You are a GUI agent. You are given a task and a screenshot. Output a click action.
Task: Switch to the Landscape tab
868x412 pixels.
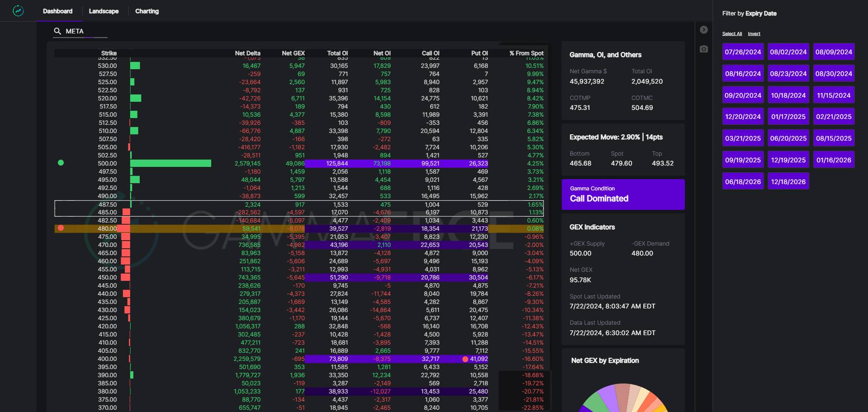(x=104, y=11)
